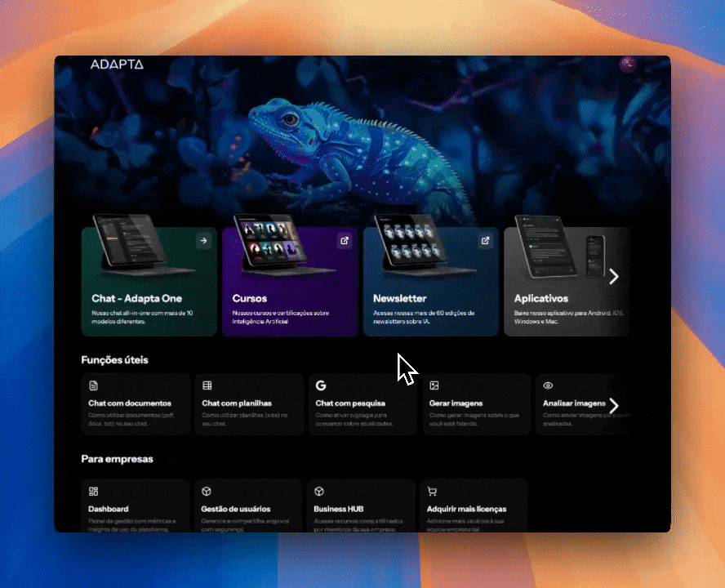
Task: Click the grid icon on Dashboard card
Action: (x=93, y=492)
